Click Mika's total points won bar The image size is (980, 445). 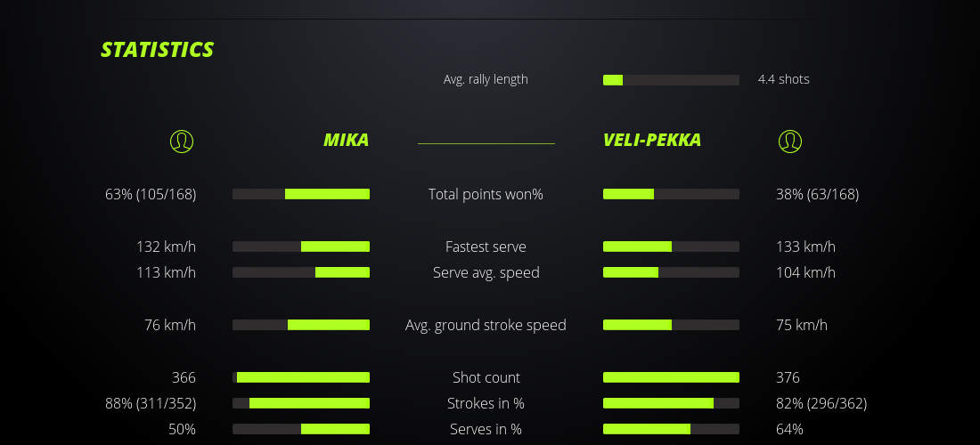click(x=301, y=194)
